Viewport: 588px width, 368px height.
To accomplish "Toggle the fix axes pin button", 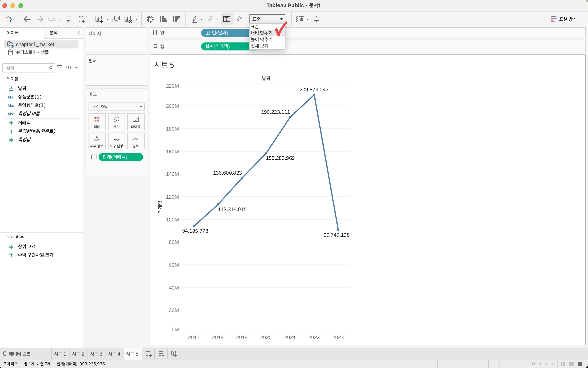I will tap(239, 19).
